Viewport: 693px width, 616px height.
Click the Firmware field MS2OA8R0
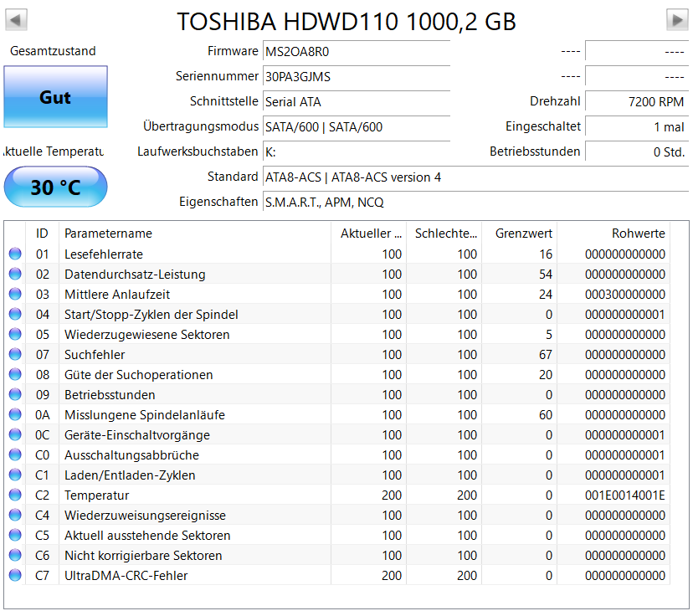coord(357,51)
